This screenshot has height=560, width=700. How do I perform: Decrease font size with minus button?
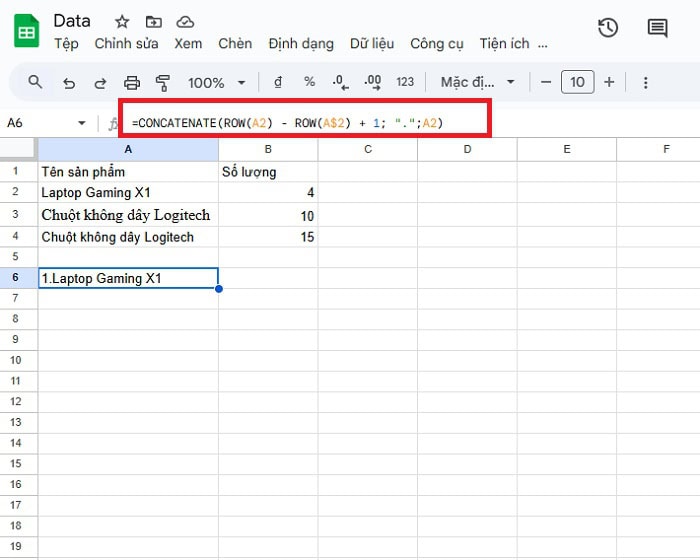[545, 82]
